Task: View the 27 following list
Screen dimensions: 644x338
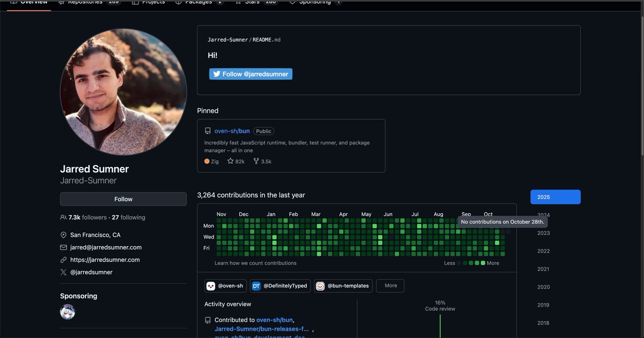Action: point(128,217)
